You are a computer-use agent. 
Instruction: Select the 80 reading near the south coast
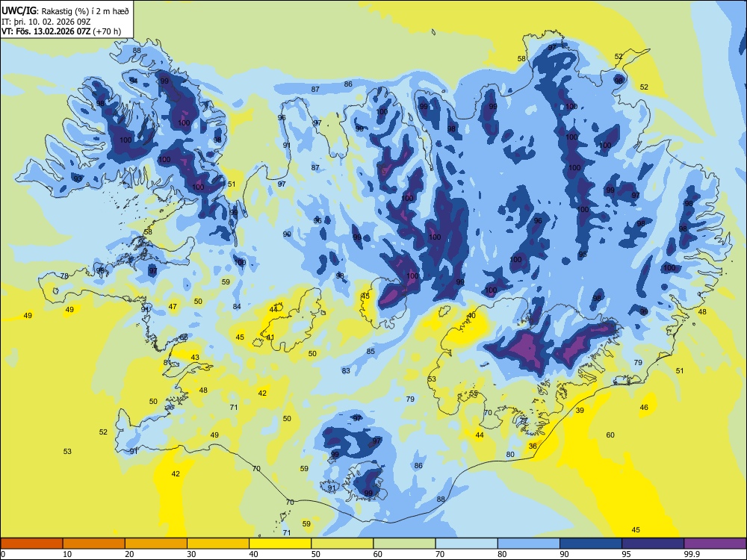(x=510, y=455)
